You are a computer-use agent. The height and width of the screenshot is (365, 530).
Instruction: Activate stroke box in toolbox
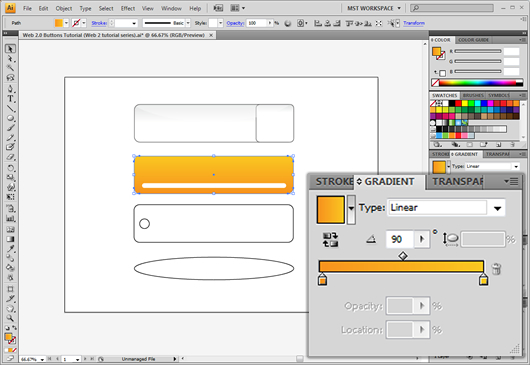[x=12, y=340]
